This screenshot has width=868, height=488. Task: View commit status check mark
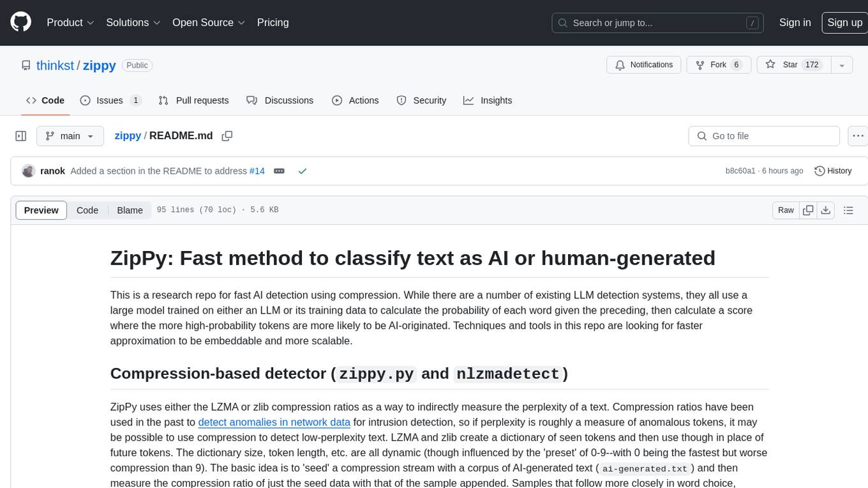tap(303, 171)
